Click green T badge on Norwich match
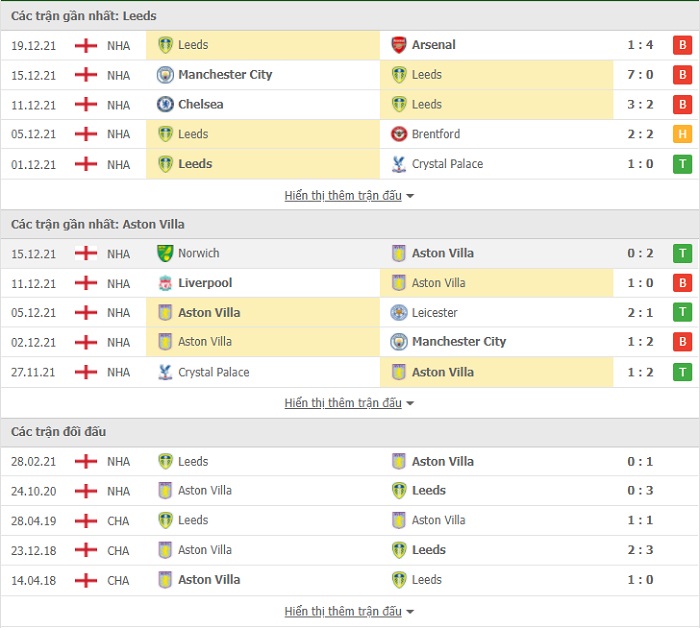 [682, 253]
